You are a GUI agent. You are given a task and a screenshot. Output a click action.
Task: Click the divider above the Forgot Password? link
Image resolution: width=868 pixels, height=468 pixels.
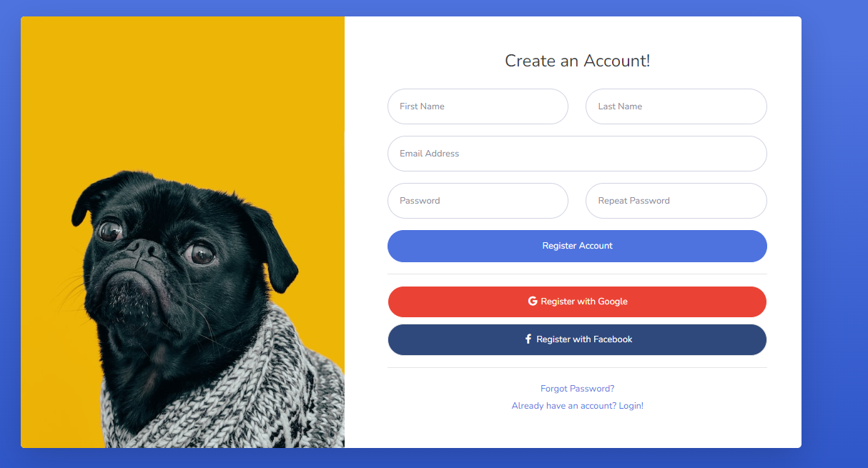[x=577, y=368]
